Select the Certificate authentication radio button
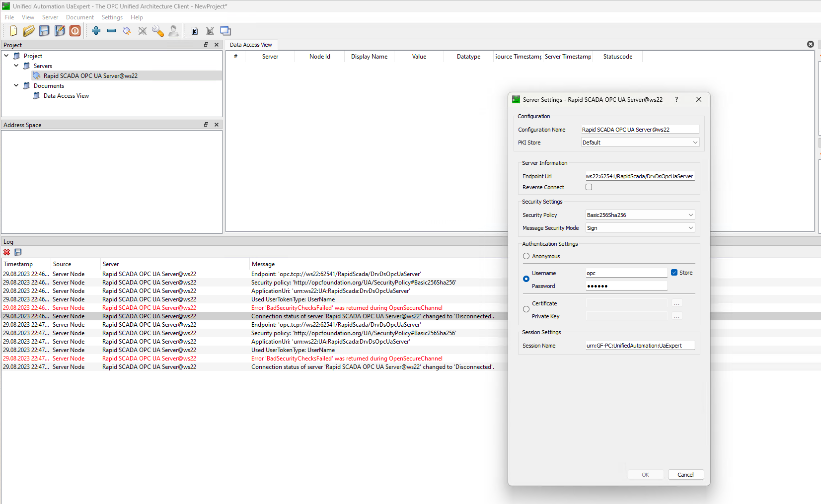This screenshot has height=504, width=821. (526, 309)
